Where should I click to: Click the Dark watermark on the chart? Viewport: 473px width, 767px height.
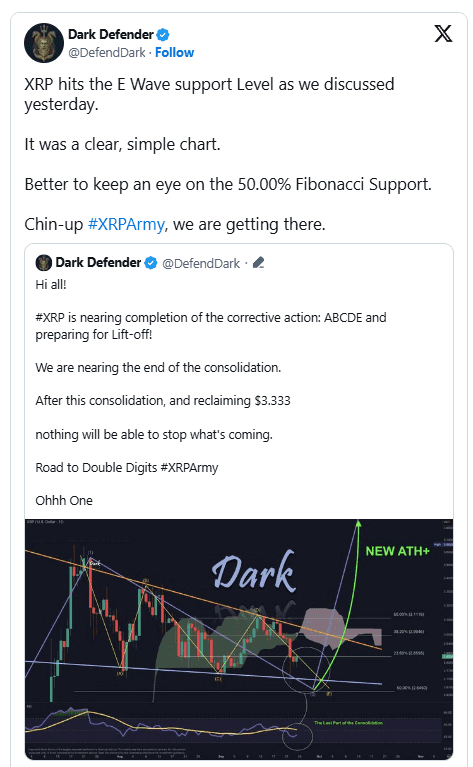pos(254,572)
